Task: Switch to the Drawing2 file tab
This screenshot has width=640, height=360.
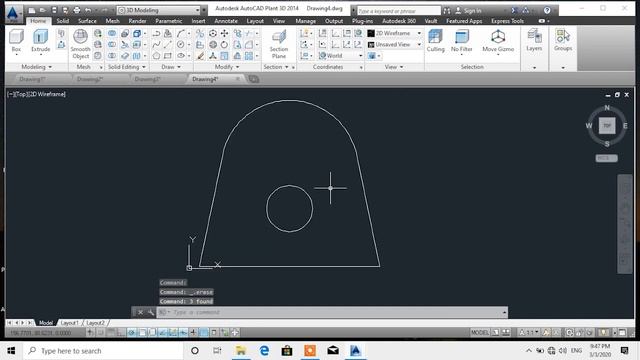Action: click(x=89, y=79)
